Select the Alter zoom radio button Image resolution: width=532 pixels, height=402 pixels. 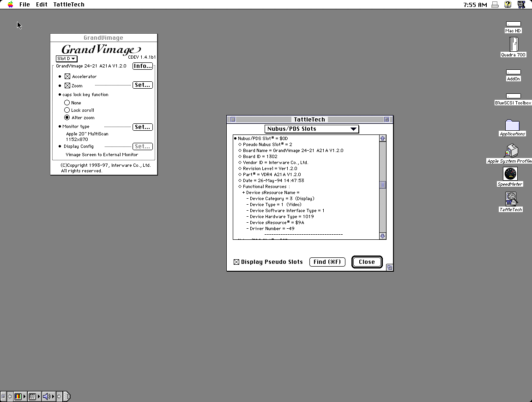(x=67, y=117)
